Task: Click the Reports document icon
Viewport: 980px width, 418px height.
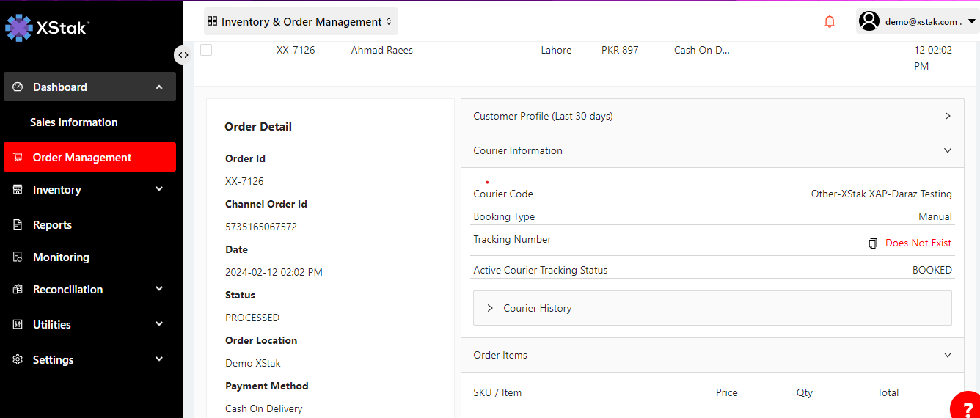Action: 18,225
